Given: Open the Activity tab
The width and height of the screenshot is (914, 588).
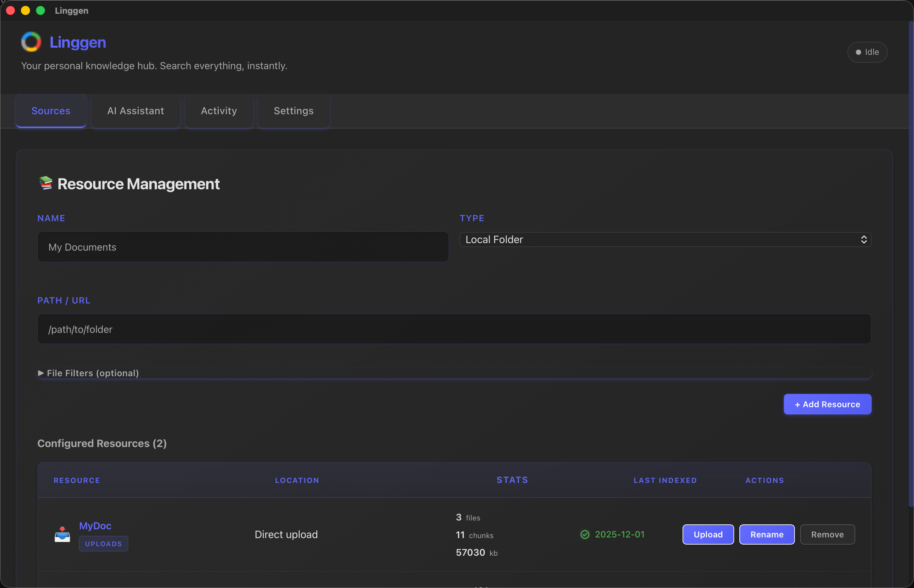Looking at the screenshot, I should (218, 111).
